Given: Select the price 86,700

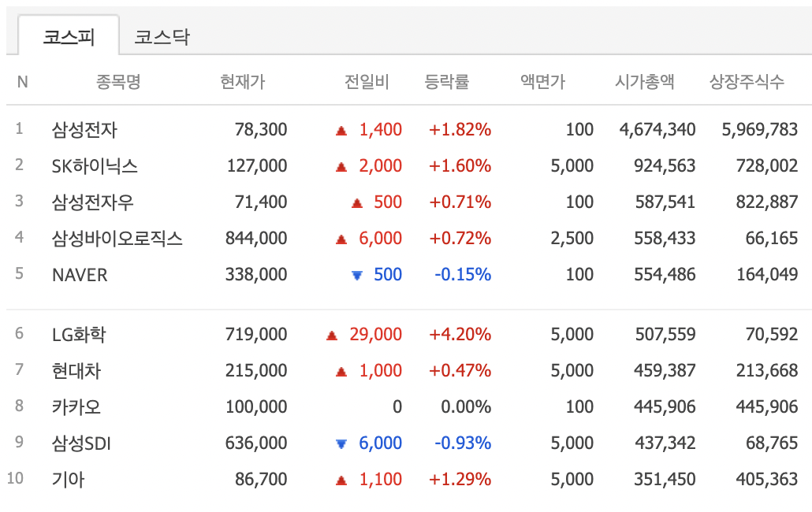Looking at the screenshot, I should 261,479.
